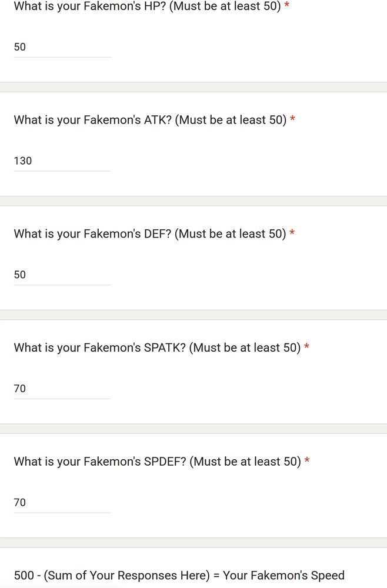The height and width of the screenshot is (588, 387).
Task: Click the gray divider between ATK and DEF sections
Action: [193, 201]
